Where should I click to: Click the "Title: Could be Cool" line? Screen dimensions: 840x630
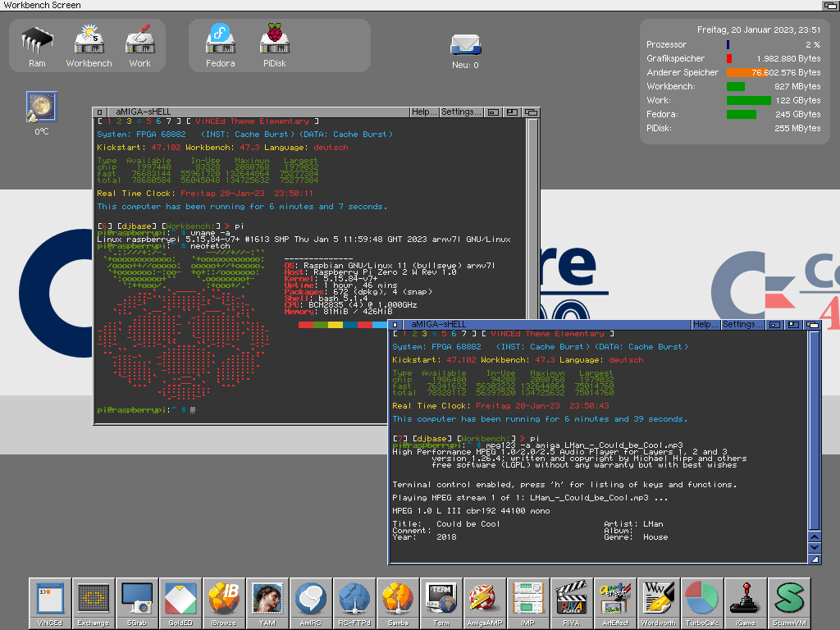445,524
